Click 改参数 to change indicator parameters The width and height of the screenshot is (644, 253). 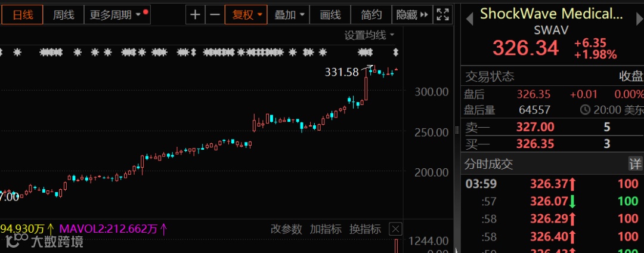(x=286, y=229)
